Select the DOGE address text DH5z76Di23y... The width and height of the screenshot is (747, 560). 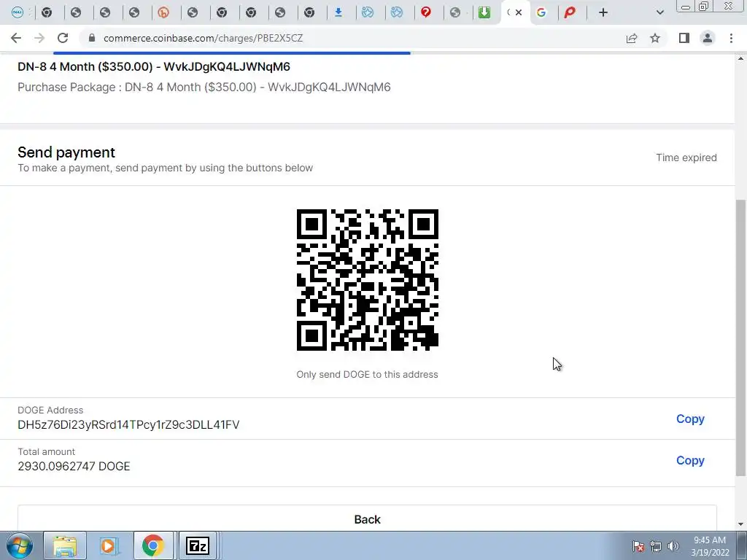pos(128,425)
